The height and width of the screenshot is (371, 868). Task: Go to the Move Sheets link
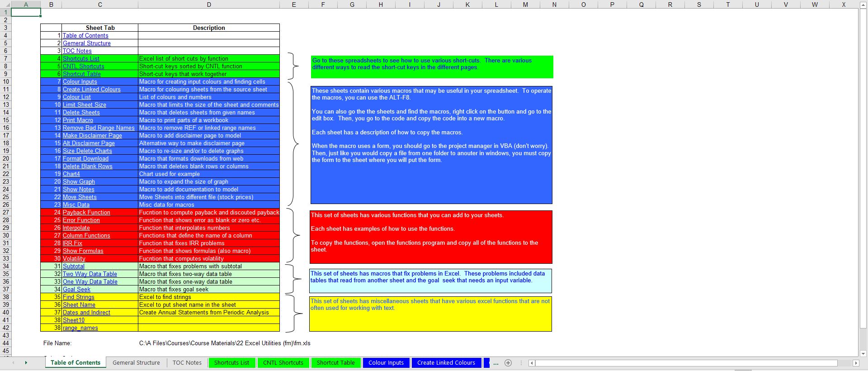tap(80, 197)
